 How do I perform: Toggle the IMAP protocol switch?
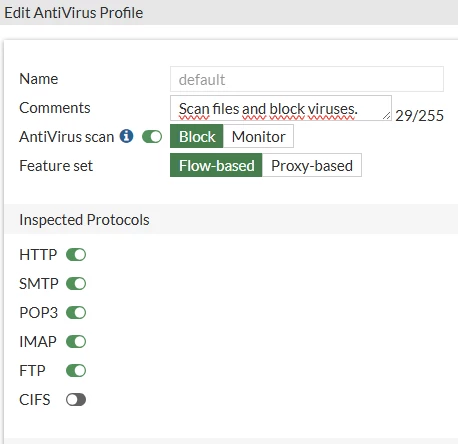(x=76, y=342)
